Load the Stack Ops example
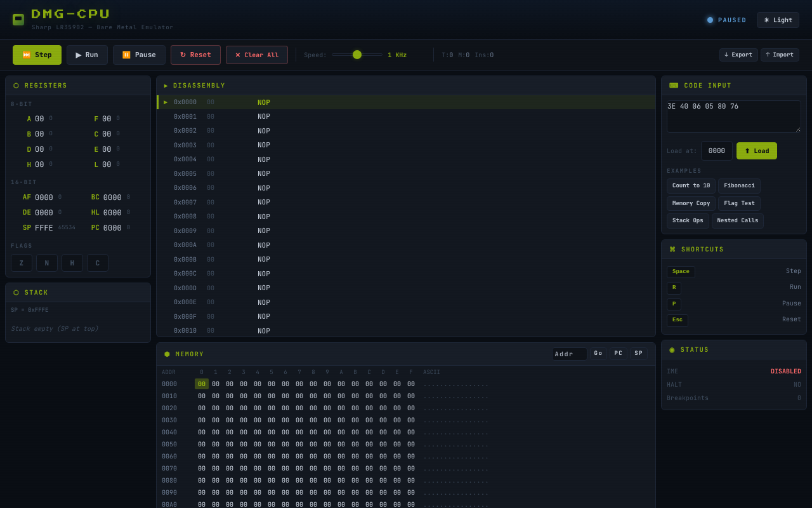 coord(688,221)
